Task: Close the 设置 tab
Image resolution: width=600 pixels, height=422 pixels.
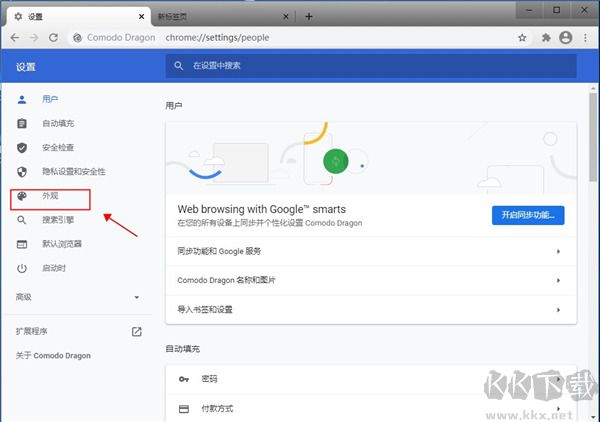Action: [141, 16]
